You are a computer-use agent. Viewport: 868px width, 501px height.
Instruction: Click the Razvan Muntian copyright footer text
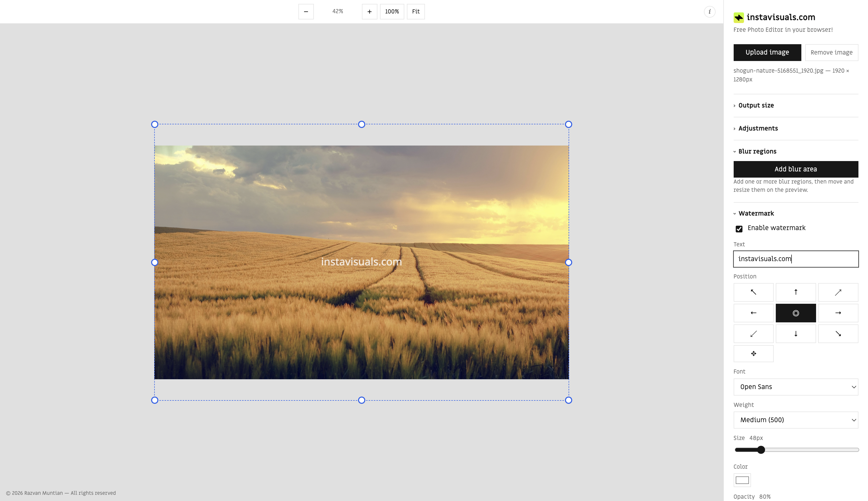pos(61,493)
